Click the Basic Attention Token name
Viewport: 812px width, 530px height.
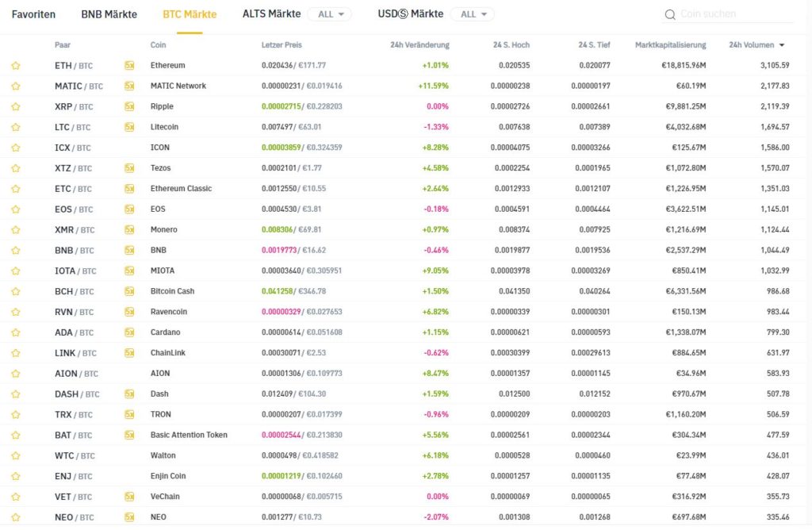(x=189, y=435)
